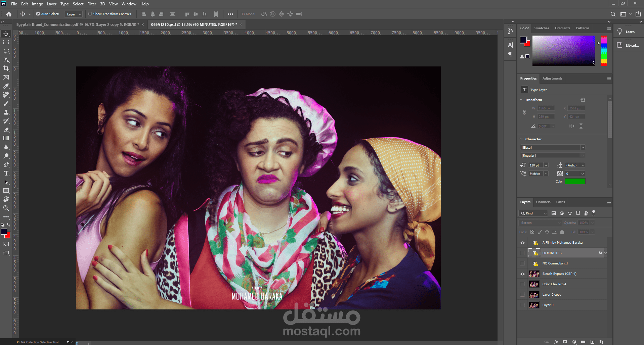Select the Pen tool

[6, 164]
